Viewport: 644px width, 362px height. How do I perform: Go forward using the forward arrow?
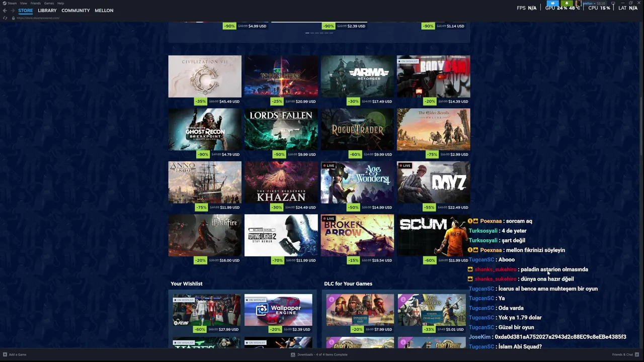coord(12,11)
